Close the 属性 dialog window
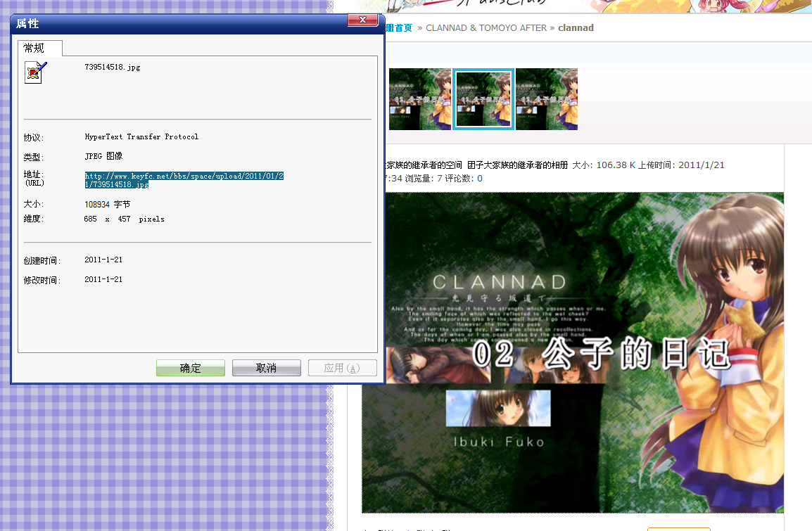Screen dimensions: 812x531 [362, 20]
